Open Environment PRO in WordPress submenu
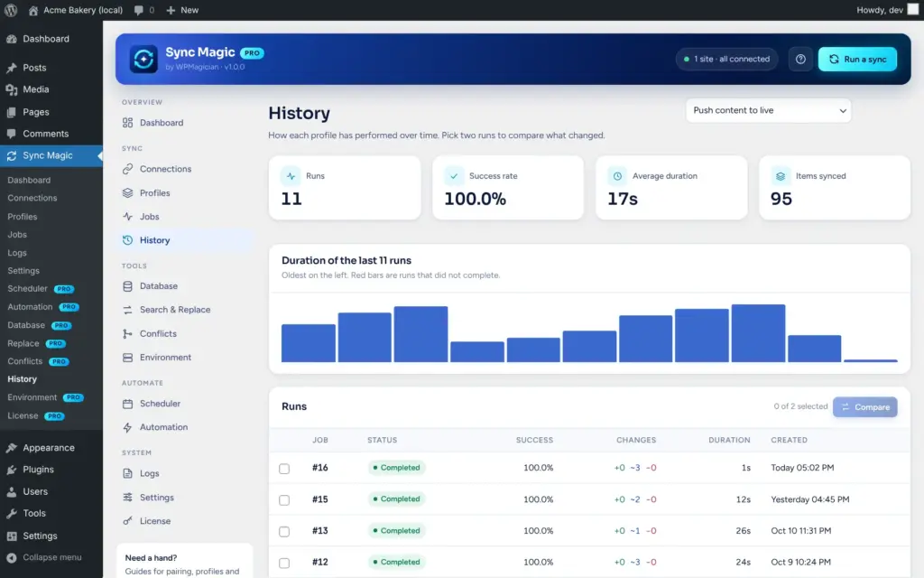 [45, 397]
